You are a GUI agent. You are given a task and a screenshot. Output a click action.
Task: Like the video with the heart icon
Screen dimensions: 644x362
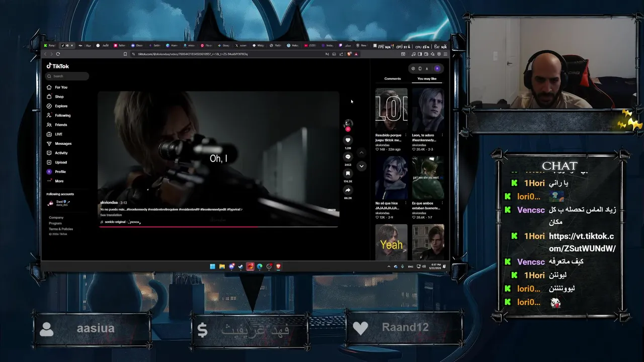348,140
